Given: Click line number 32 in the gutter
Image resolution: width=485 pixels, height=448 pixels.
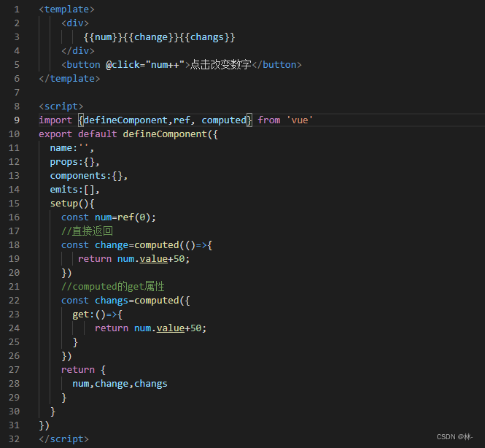Looking at the screenshot, I should click(x=14, y=439).
